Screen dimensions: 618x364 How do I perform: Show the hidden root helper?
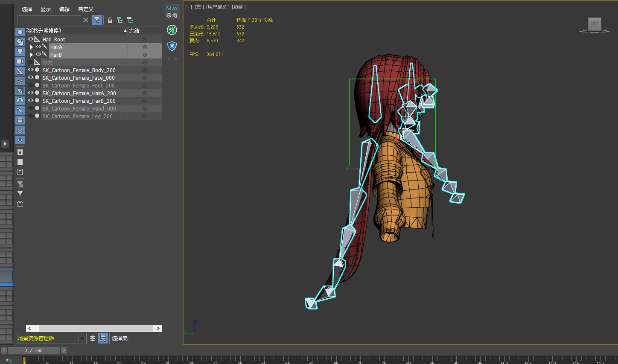click(x=31, y=62)
